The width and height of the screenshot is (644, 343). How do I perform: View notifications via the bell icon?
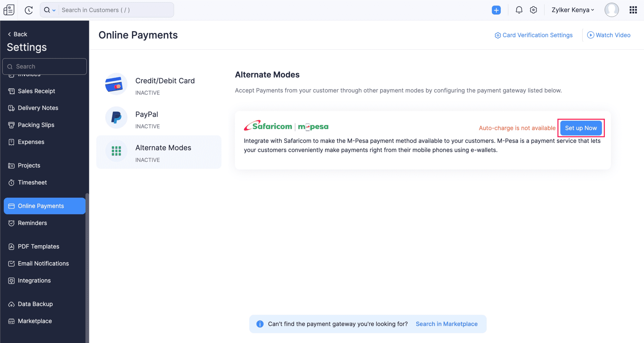click(519, 10)
